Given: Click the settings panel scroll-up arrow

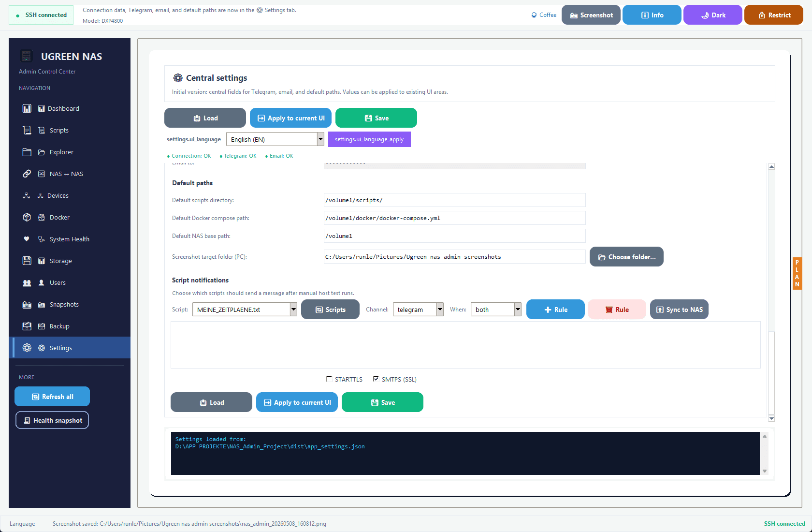Looking at the screenshot, I should click(771, 166).
